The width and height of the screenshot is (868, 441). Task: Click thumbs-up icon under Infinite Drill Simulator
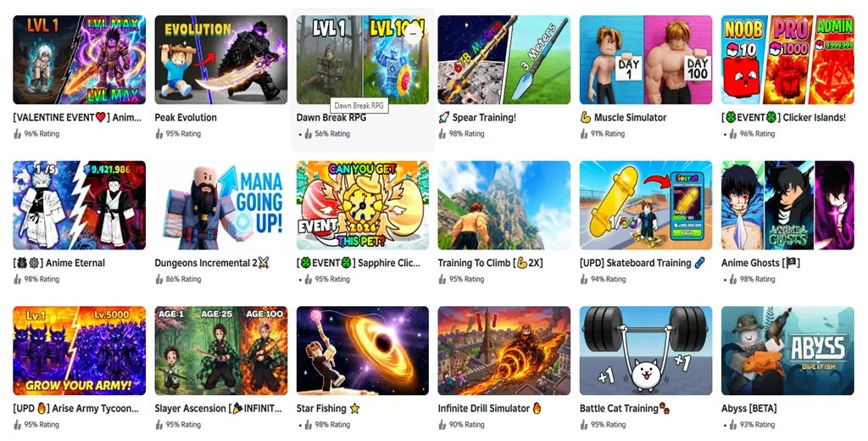pos(442,425)
